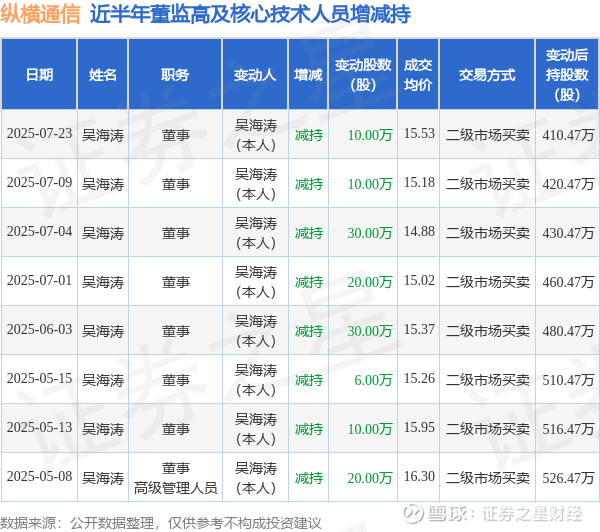Click the 董事 高级管理人员 position cell
The image size is (600, 532).
(x=175, y=478)
